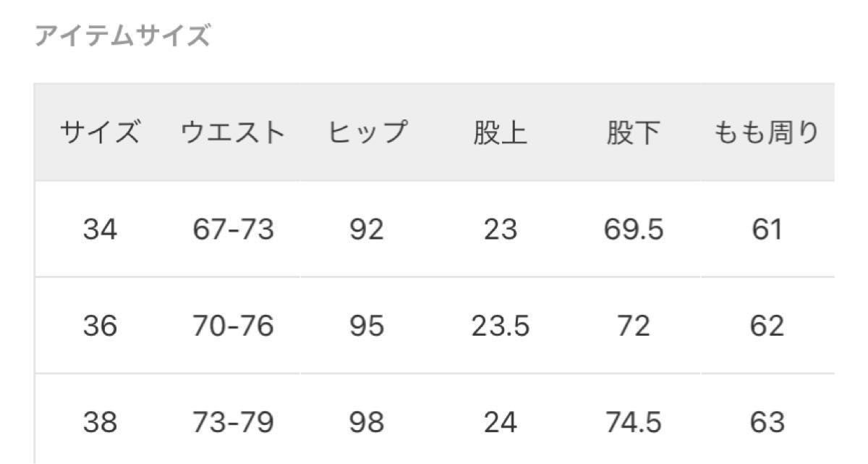Click waist value 73-79
The image size is (868, 464).
point(233,422)
